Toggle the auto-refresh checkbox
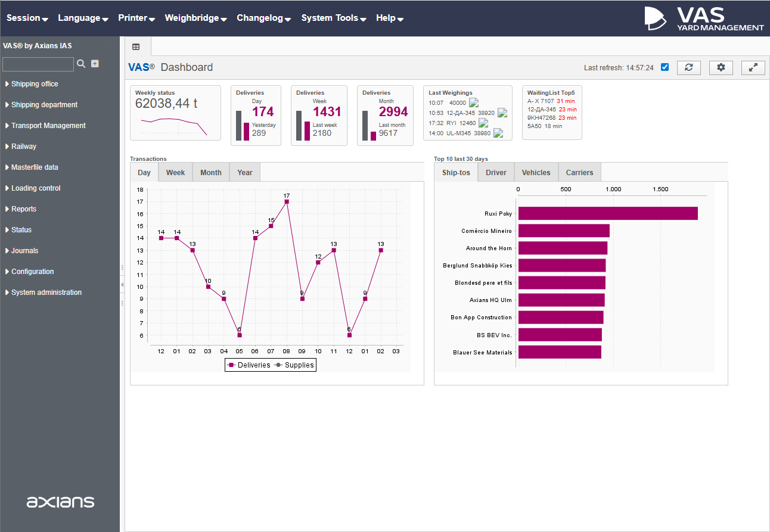The width and height of the screenshot is (770, 532). pos(665,67)
